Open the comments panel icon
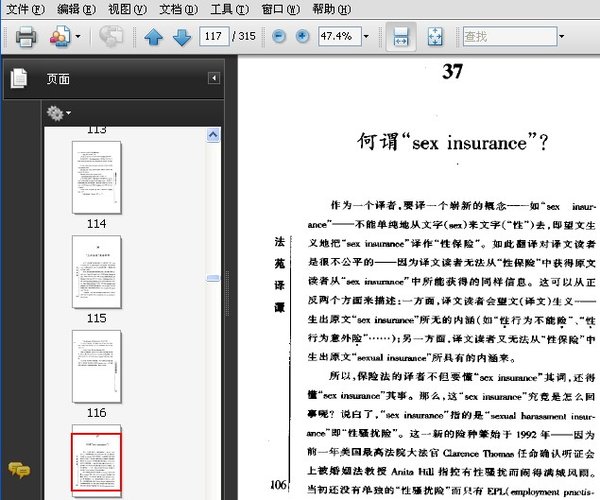The width and height of the screenshot is (600, 500). [18, 469]
